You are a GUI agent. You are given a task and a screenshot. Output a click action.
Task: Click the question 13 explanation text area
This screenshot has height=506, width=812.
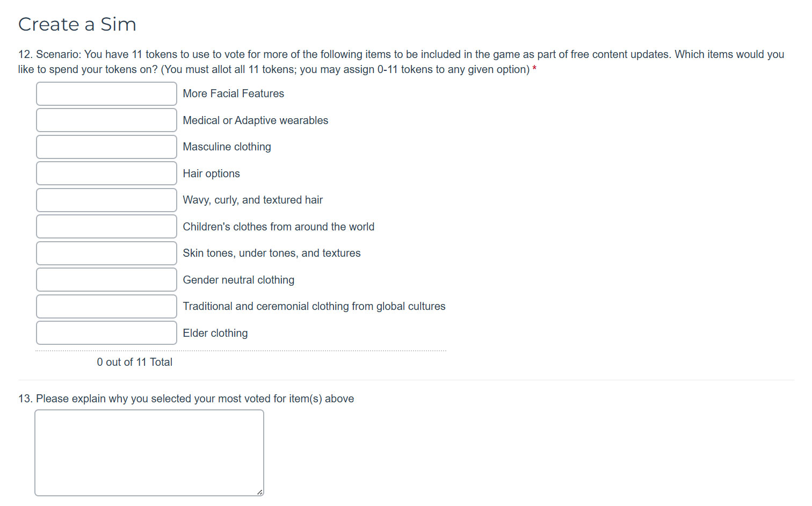tap(149, 453)
